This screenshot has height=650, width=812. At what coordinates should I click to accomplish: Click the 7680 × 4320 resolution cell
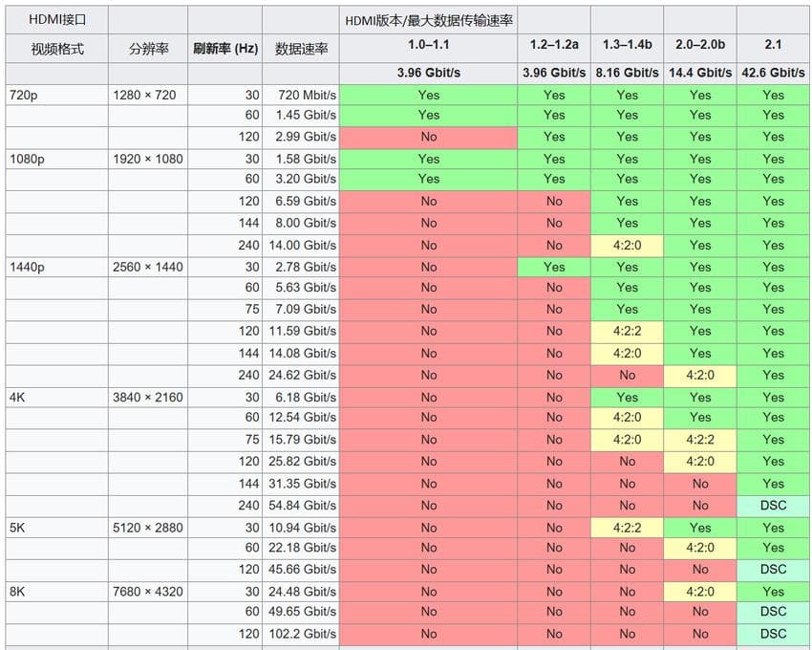pyautogui.click(x=148, y=592)
